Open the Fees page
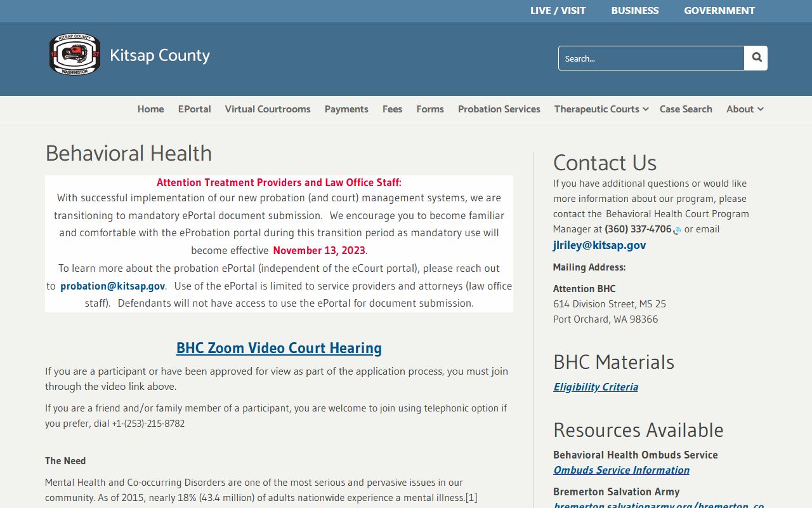Viewport: 812px width, 508px height. click(392, 109)
